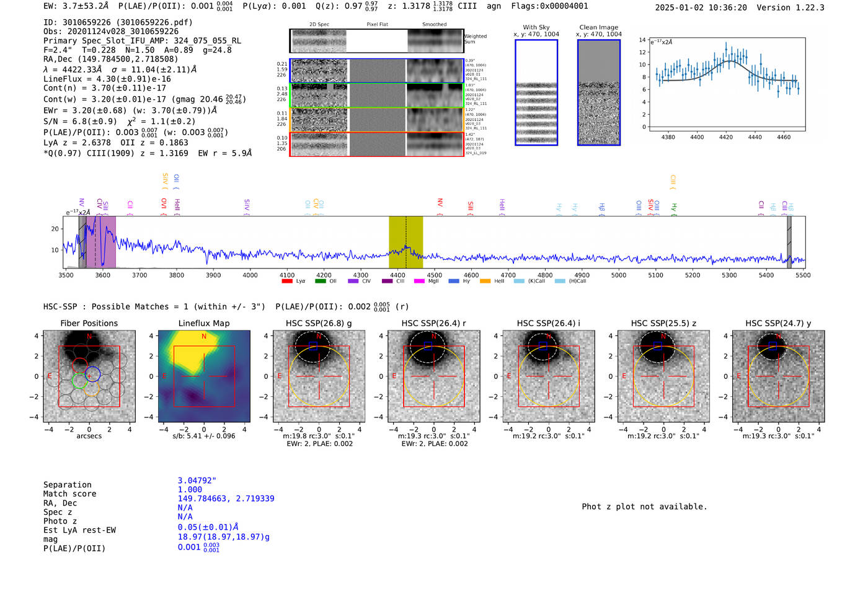Click the blue square marker in g-band image
Screen dimensions: 868x591
312,346
